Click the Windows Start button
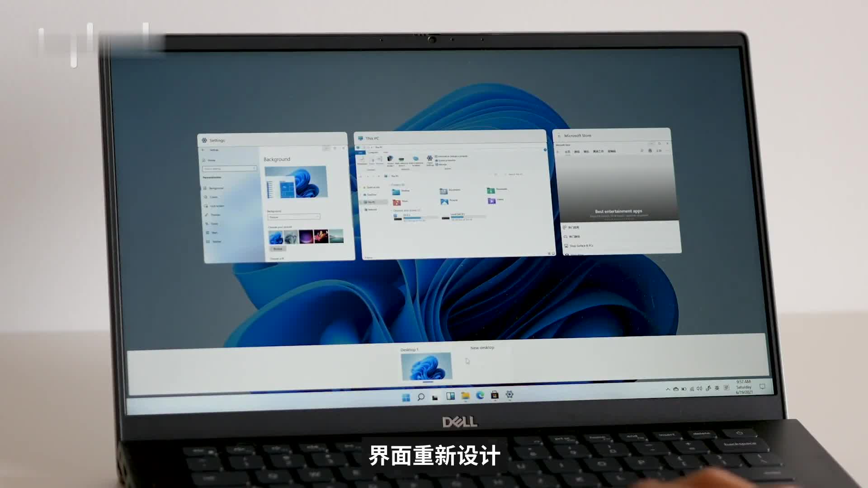This screenshot has width=868, height=488. pos(406,395)
